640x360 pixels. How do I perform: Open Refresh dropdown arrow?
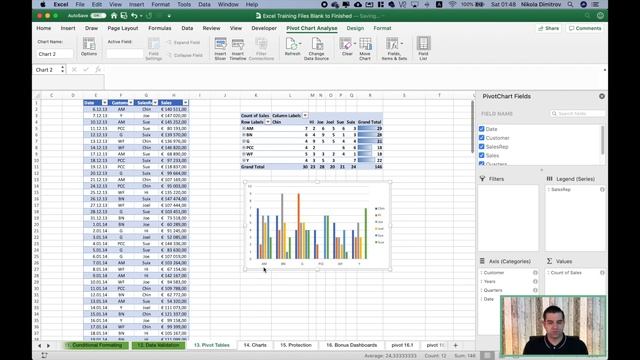(300, 43)
